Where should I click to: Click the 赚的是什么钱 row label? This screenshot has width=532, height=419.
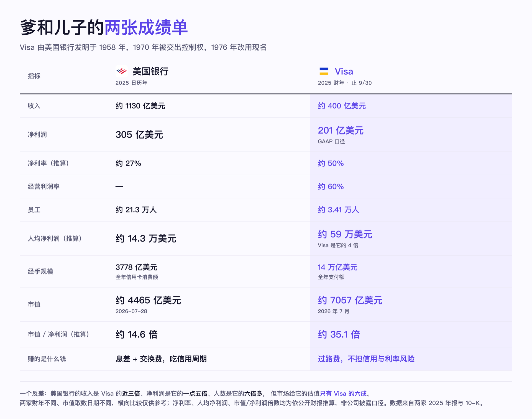pyautogui.click(x=47, y=359)
